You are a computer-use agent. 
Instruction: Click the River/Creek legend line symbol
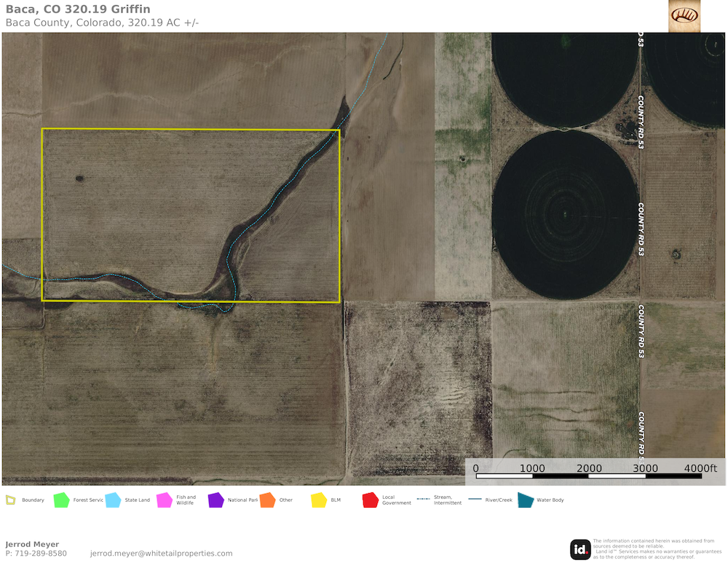coord(476,500)
